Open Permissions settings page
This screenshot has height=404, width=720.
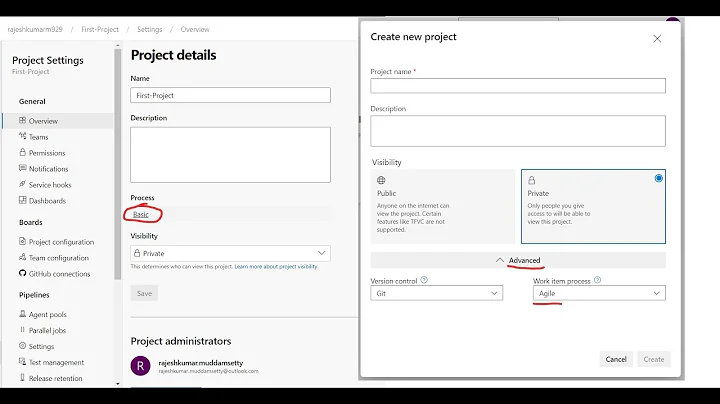click(x=47, y=153)
